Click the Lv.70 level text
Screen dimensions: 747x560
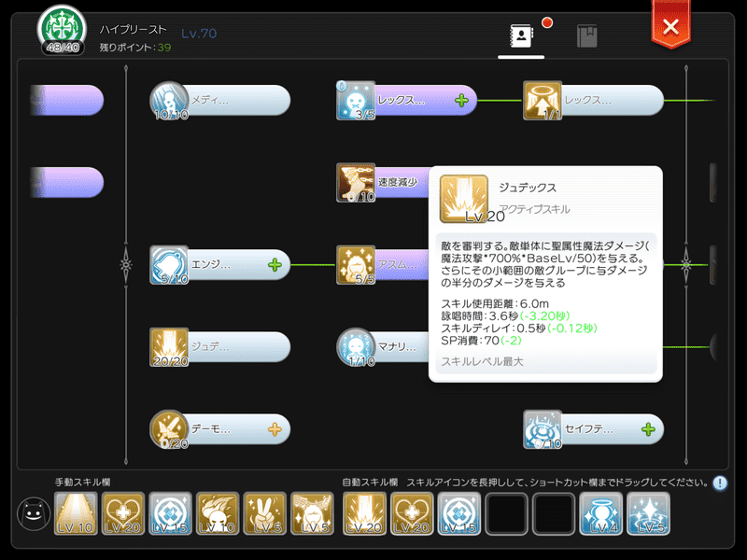click(199, 34)
